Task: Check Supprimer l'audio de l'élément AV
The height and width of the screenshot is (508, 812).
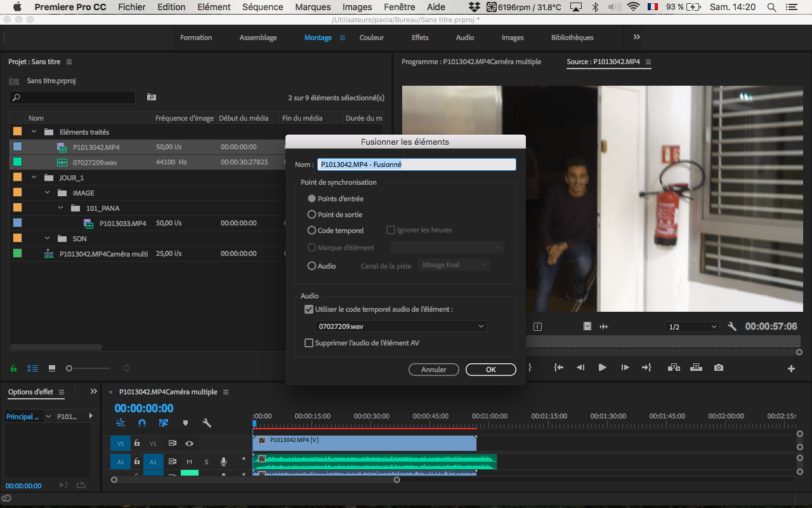Action: (309, 343)
